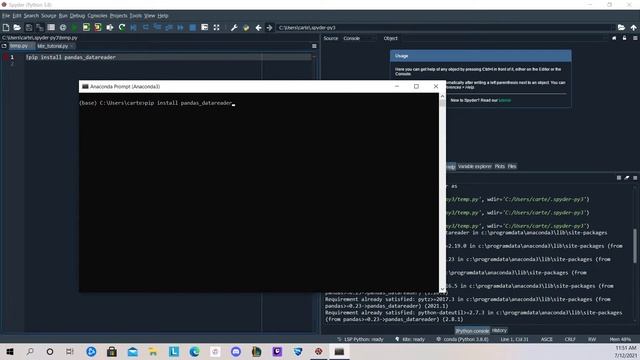The width and height of the screenshot is (640, 360).
Task: Click the conda Python 3.8.8 status entry
Action: pos(462,339)
